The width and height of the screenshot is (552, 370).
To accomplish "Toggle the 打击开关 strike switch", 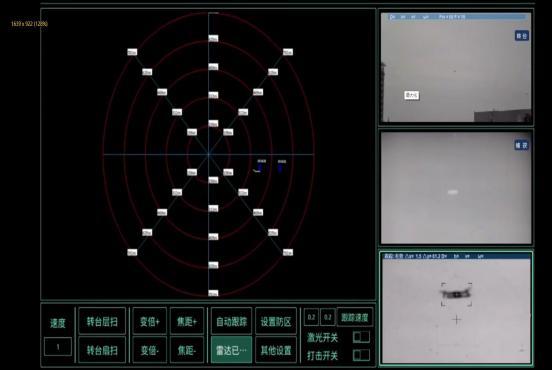I will point(361,355).
